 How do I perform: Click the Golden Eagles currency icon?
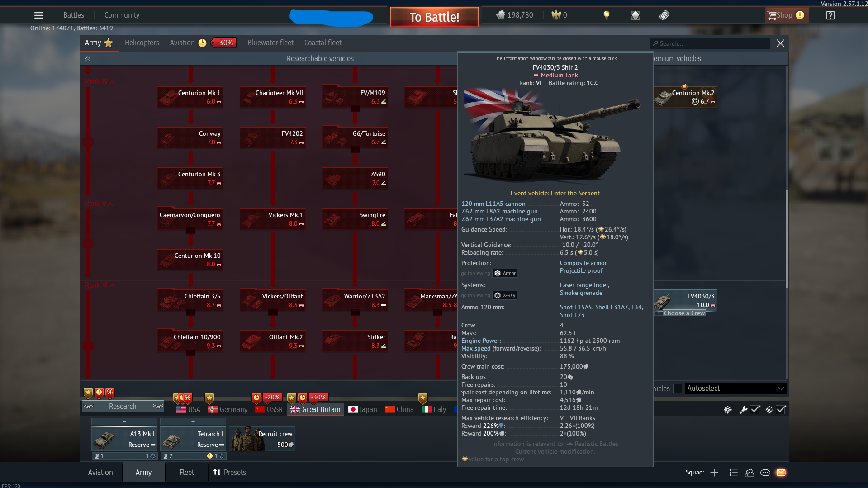click(x=556, y=15)
